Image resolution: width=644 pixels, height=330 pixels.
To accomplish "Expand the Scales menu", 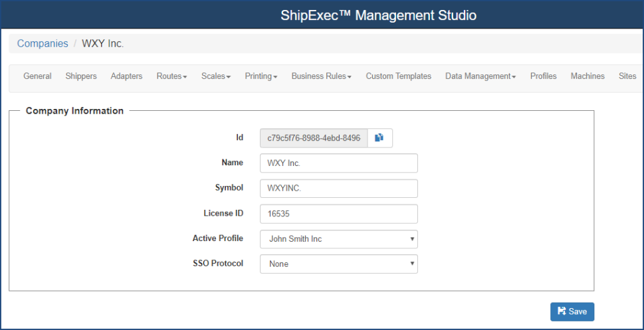I will pyautogui.click(x=216, y=76).
